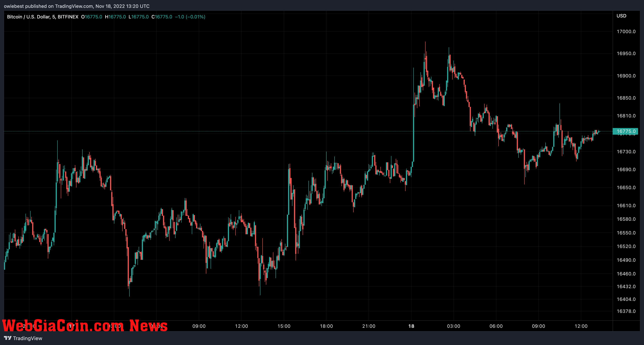Click the 16650.0 price axis label

(x=626, y=187)
